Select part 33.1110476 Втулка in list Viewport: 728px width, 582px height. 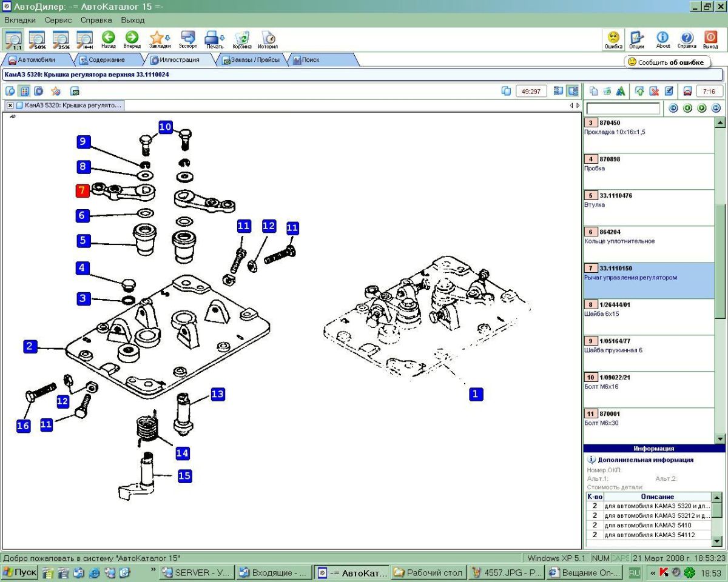click(649, 207)
